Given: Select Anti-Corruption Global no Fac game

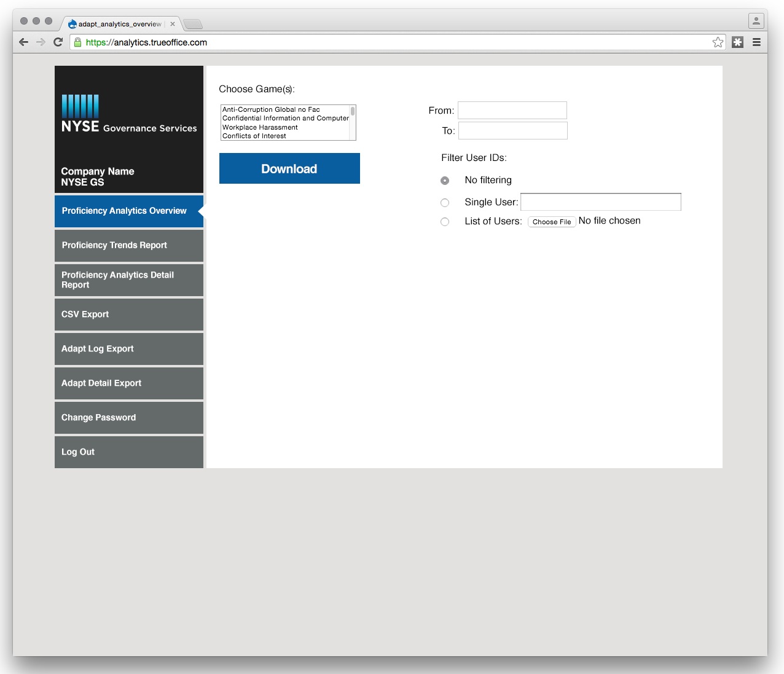Looking at the screenshot, I should click(x=285, y=109).
